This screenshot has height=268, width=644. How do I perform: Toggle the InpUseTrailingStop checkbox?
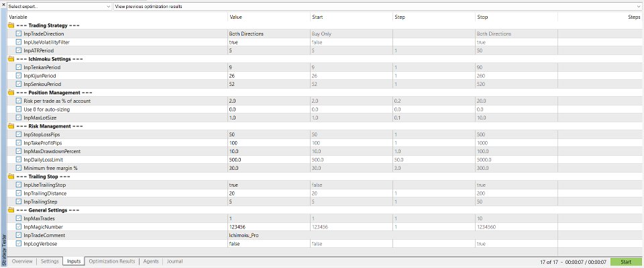19,185
